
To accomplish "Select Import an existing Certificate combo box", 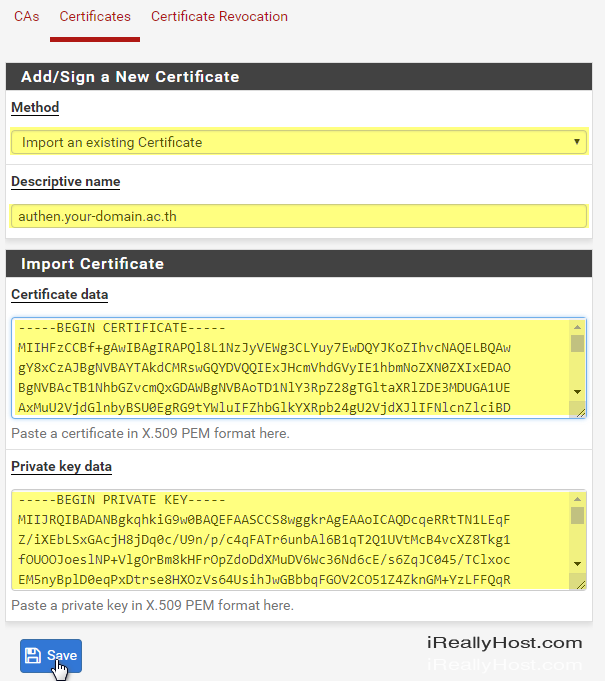I will click(299, 142).
